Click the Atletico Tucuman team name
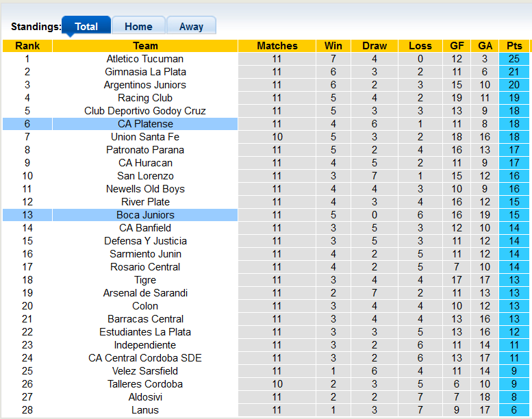This screenshot has width=532, height=419. point(145,59)
